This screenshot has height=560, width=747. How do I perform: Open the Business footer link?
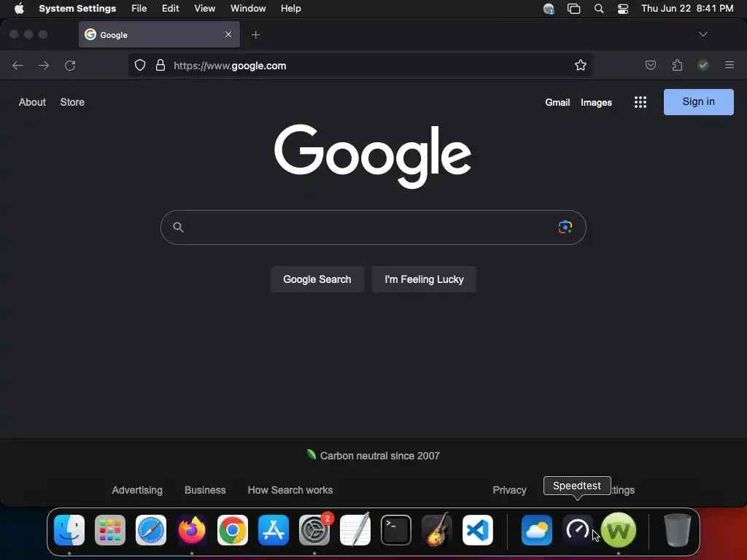pos(205,490)
